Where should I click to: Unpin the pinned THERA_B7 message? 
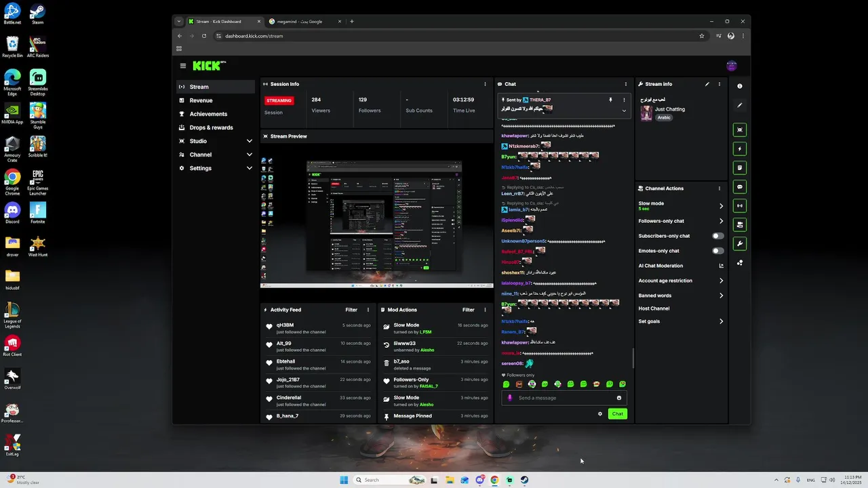610,100
